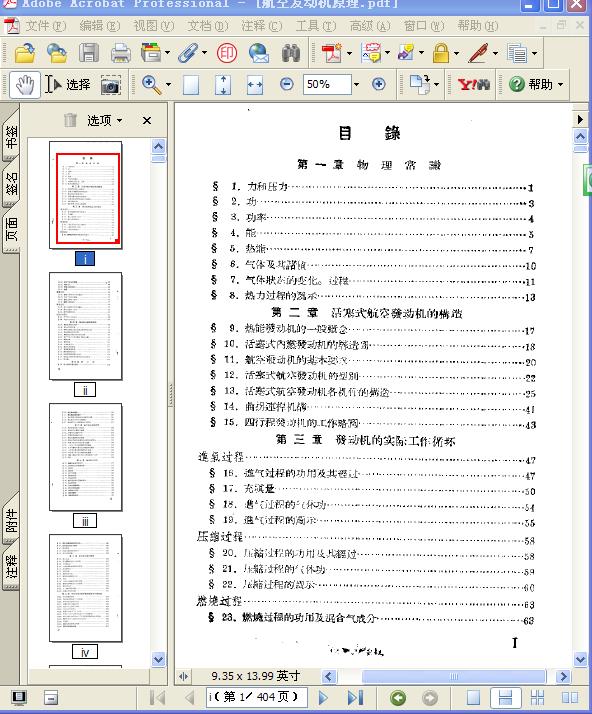Image resolution: width=592 pixels, height=714 pixels.
Task: Select the zoom-in magnifier tool
Action: click(151, 85)
